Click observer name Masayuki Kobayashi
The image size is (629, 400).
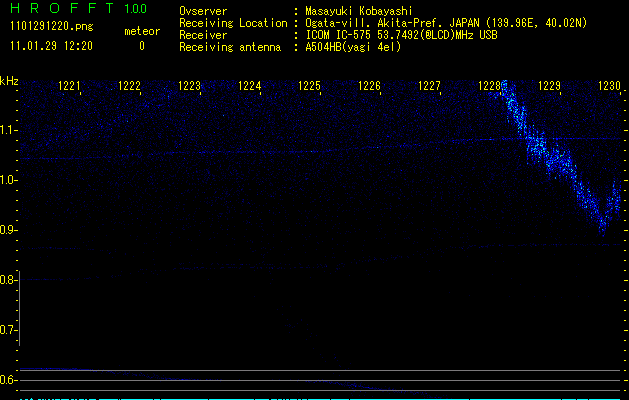[x=359, y=11]
